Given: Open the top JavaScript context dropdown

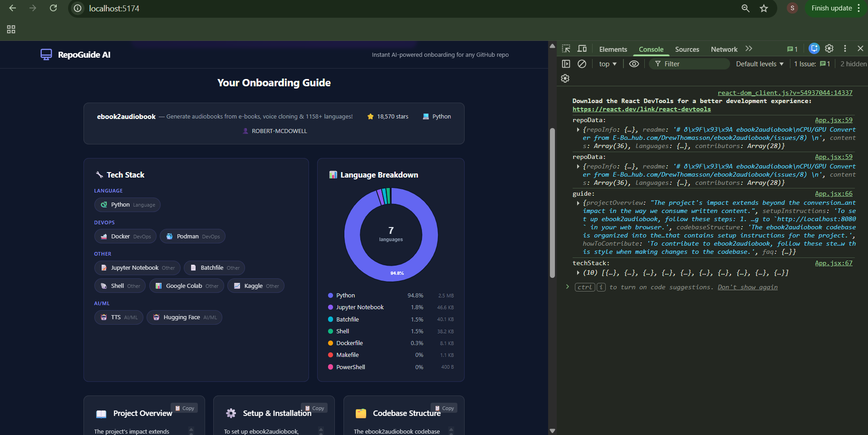Looking at the screenshot, I should [608, 64].
